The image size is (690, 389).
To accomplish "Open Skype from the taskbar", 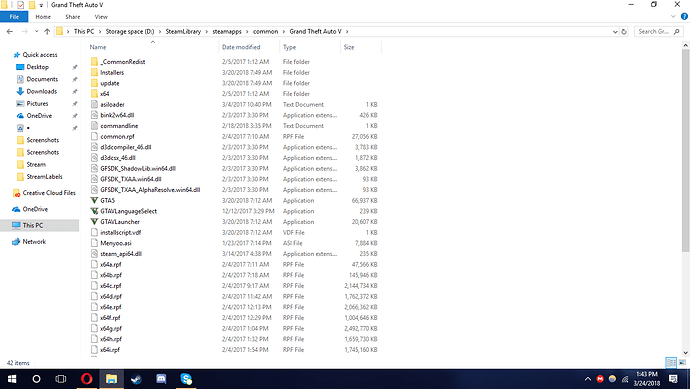I will [x=186, y=379].
